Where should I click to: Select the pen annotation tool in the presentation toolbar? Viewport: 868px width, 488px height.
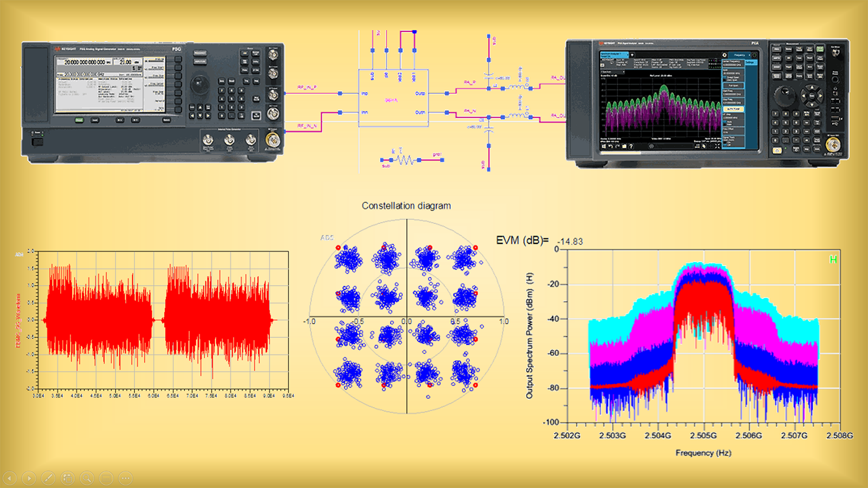[x=48, y=478]
